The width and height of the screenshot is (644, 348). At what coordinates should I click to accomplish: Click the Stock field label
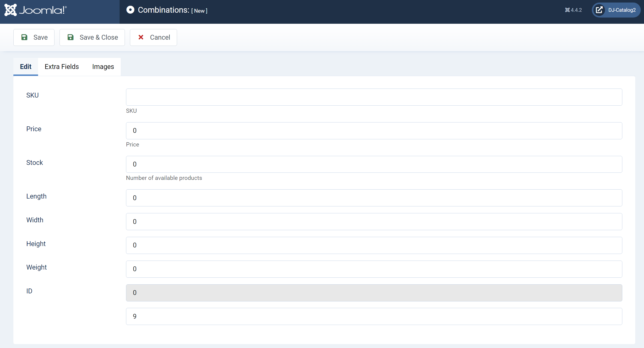click(x=34, y=163)
